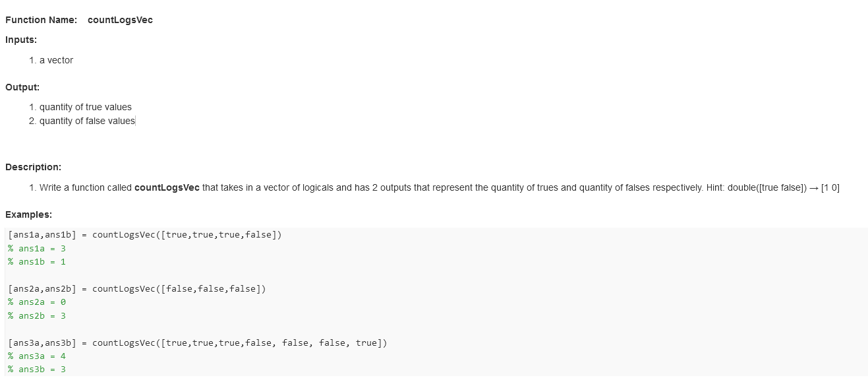The height and width of the screenshot is (388, 868).
Task: Click the '% ans2a = 0' comment
Action: tap(37, 302)
